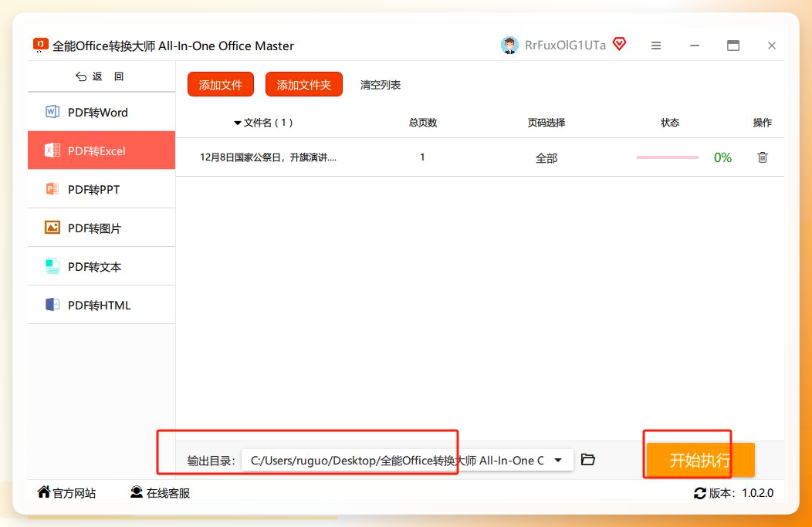
Task: Collapse the 文件名 sort triangle
Action: point(237,123)
